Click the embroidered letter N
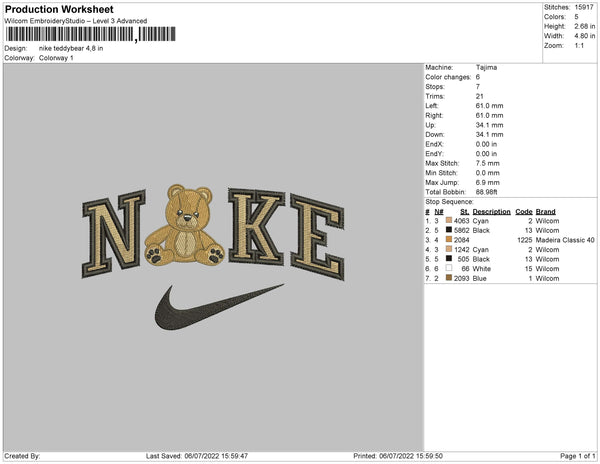600x464 pixels. [114, 233]
